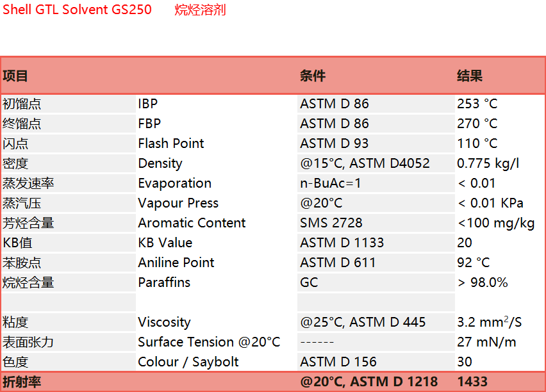The height and width of the screenshot is (392, 546).
Task: Select the cell '蒸汽压'
Action: click(22, 203)
